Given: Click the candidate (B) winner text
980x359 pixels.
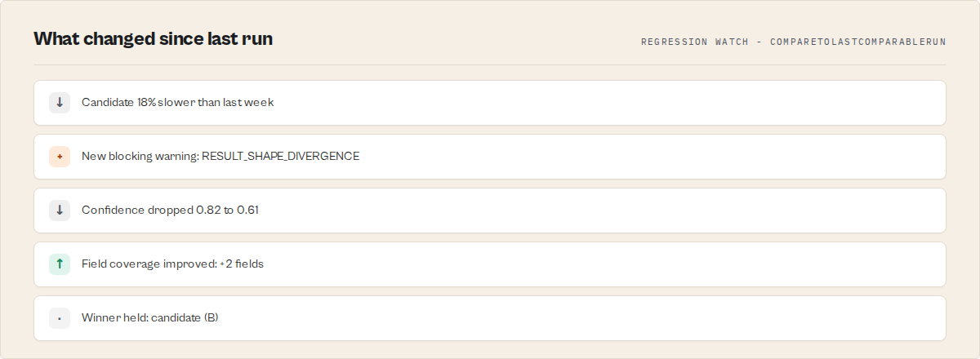Looking at the screenshot, I should [x=185, y=318].
